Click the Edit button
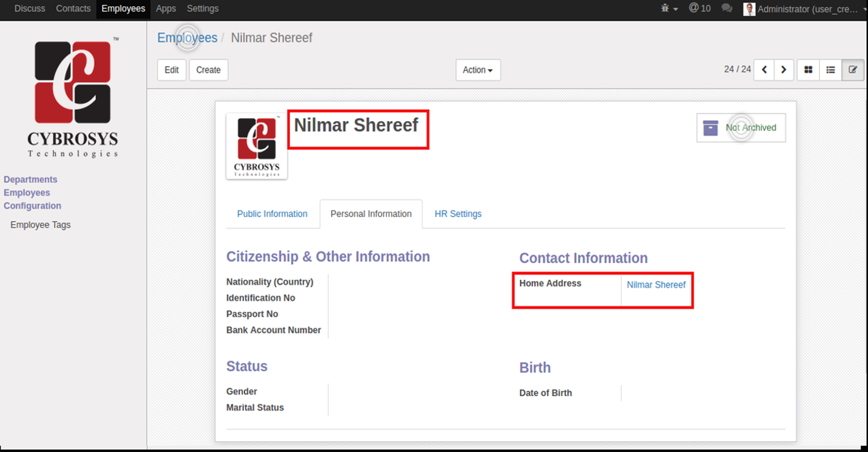The height and width of the screenshot is (452, 868). tap(172, 70)
